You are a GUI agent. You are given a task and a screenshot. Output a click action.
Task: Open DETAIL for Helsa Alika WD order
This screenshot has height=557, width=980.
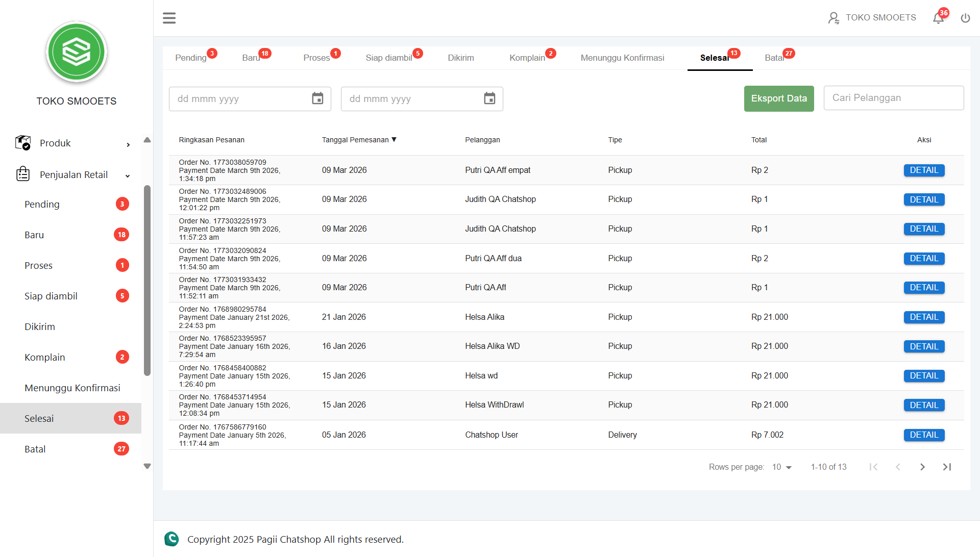pos(924,346)
